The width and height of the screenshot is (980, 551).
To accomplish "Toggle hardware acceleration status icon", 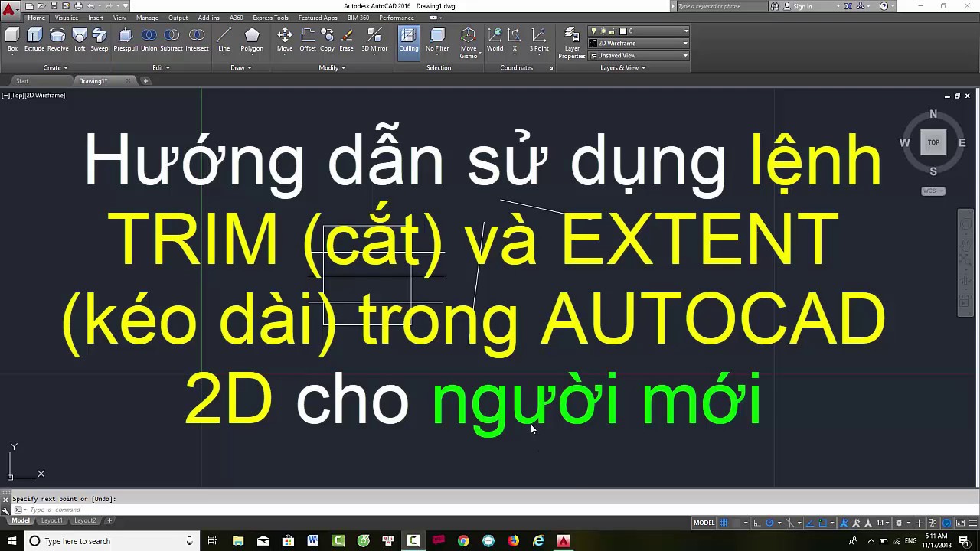I will pyautogui.click(x=947, y=523).
